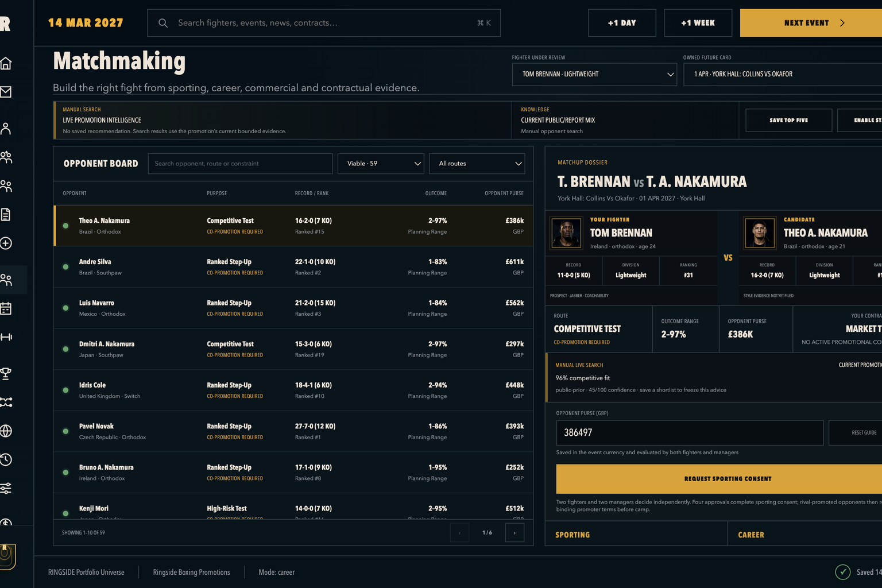Open the calendar icon in sidebar
Viewport: 882px width, 588px height.
coord(6,309)
